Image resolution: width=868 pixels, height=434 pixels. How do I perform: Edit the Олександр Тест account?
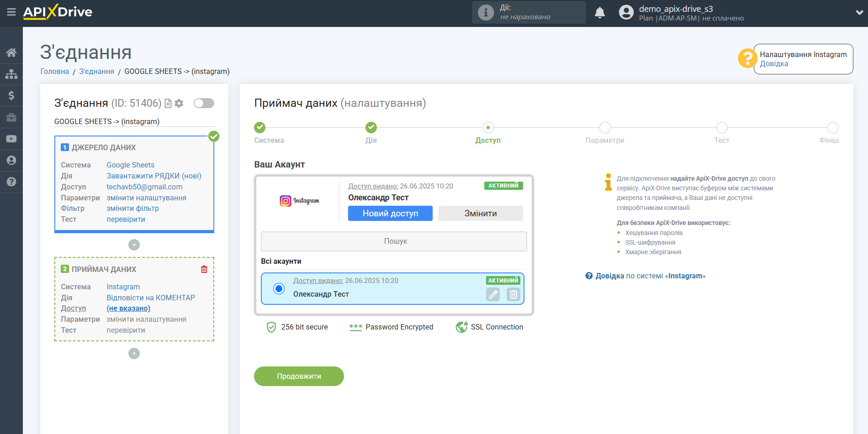(x=493, y=294)
